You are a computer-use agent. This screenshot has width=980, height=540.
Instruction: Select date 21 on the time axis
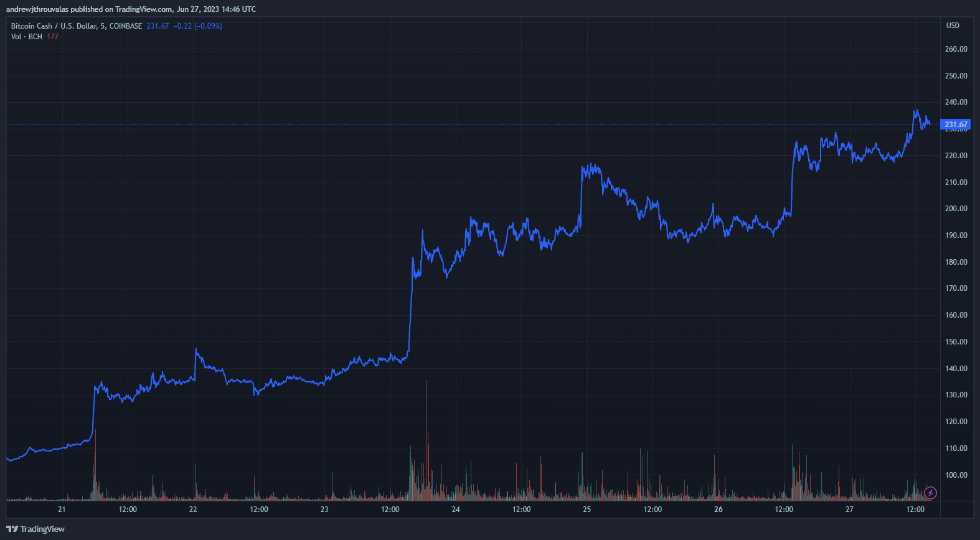click(x=62, y=509)
